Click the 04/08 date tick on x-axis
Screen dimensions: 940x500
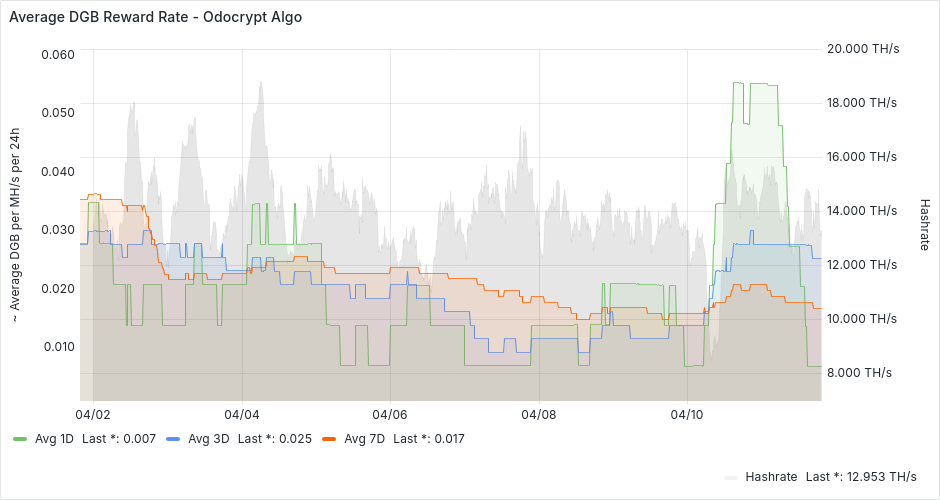539,413
